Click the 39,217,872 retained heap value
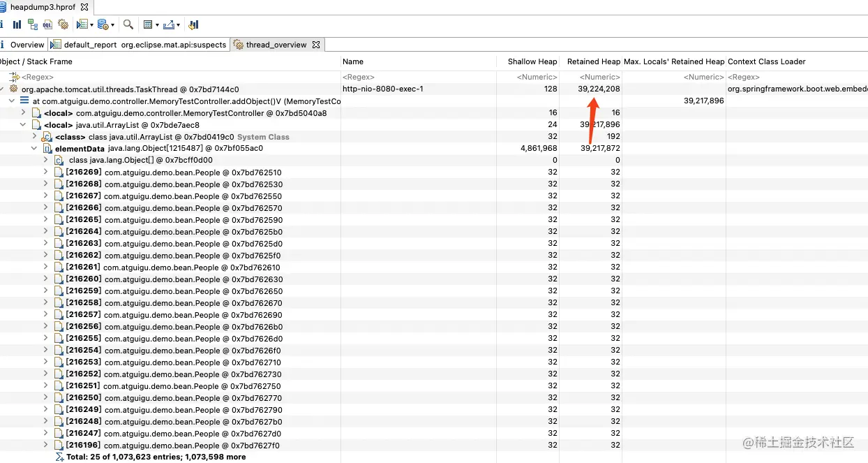Viewport: 868px width, 463px height. 599,149
